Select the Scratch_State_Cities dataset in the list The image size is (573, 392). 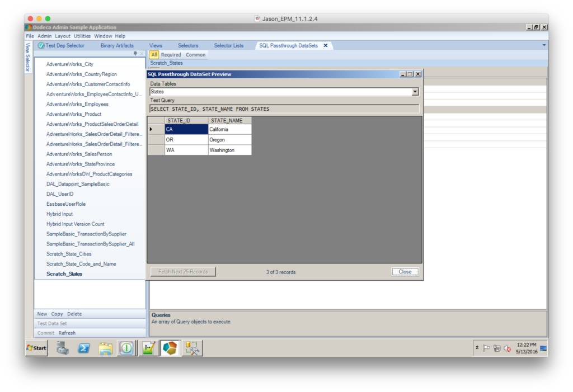click(x=70, y=253)
